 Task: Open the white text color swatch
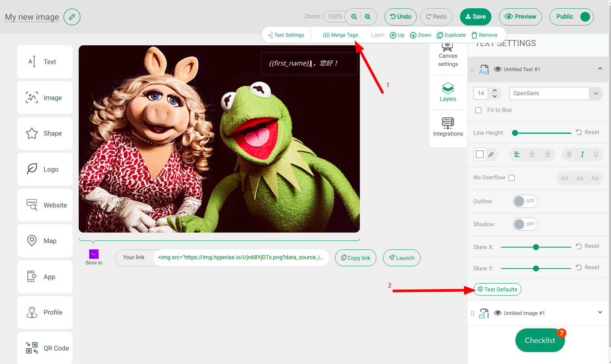click(x=480, y=154)
